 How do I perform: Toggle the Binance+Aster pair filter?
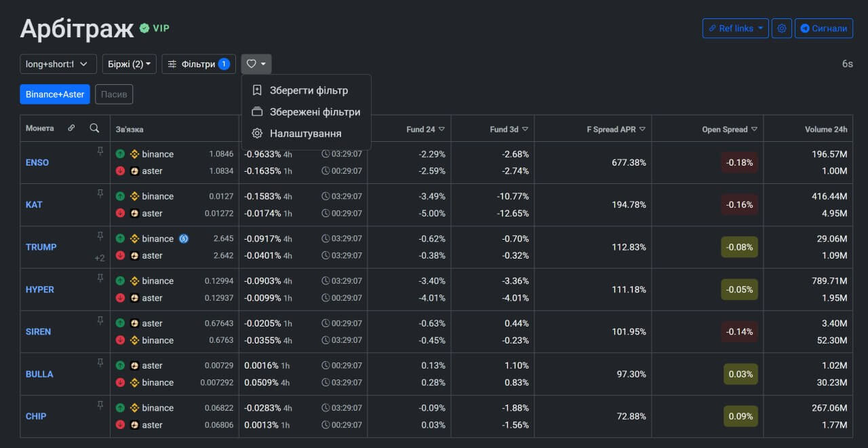click(55, 94)
